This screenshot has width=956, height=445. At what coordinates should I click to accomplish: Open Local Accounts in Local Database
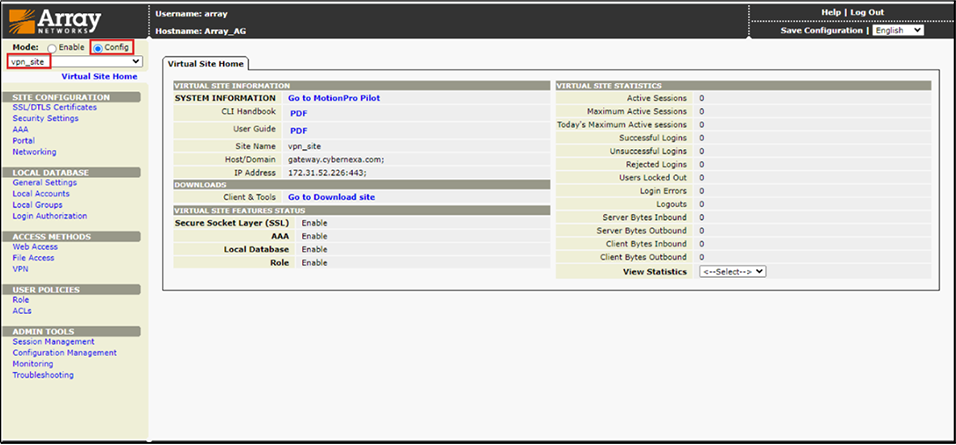click(41, 194)
